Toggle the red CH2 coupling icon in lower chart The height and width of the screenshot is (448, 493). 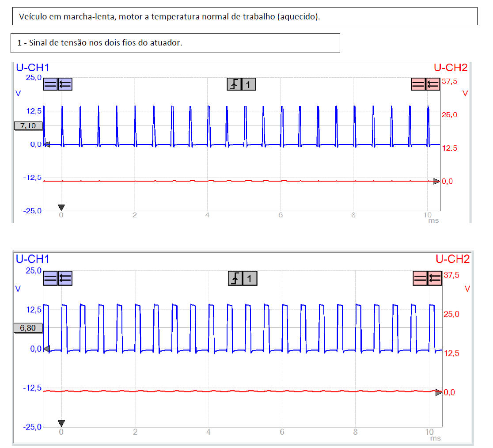(x=420, y=278)
